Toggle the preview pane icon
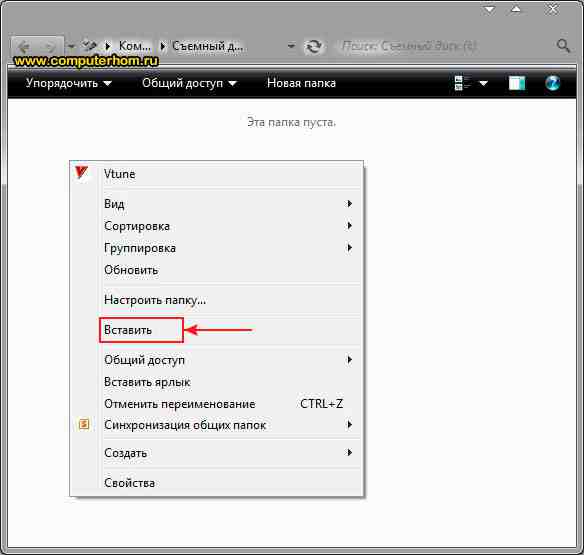584x555 pixels. click(517, 83)
